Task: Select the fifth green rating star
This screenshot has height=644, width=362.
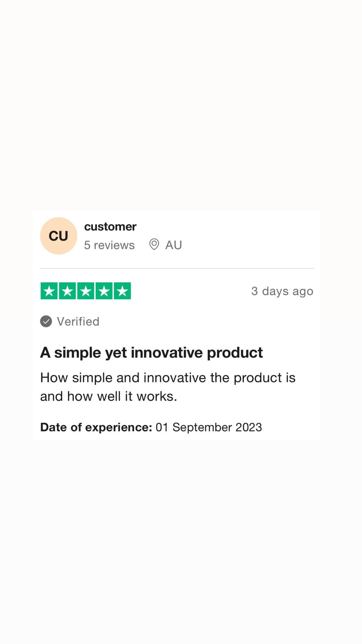Action: click(122, 291)
